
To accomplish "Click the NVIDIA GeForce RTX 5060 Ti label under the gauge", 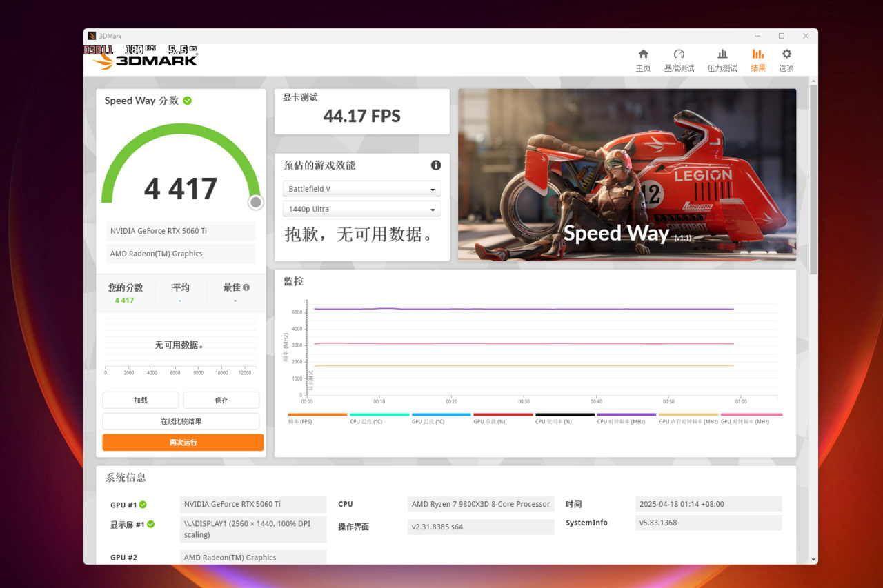I will (x=181, y=231).
